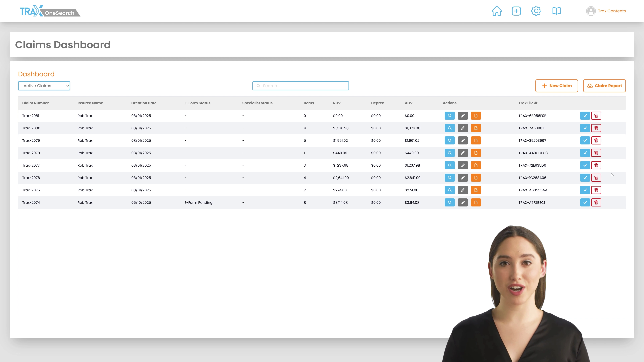The height and width of the screenshot is (362, 644).
Task: Click inside the Search field
Action: pos(301,86)
